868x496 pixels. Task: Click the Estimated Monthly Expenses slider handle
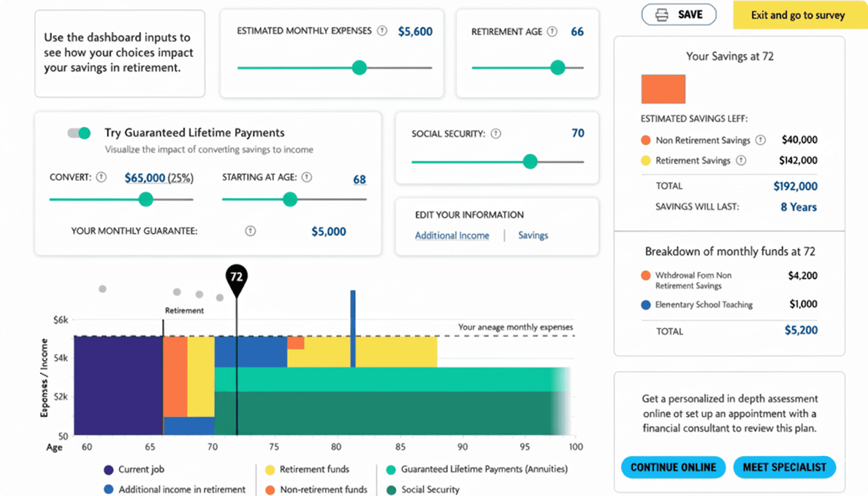click(359, 68)
